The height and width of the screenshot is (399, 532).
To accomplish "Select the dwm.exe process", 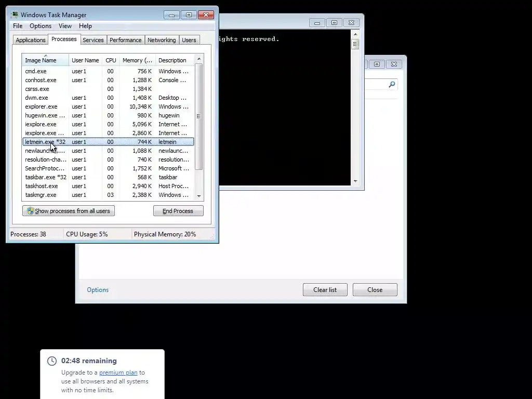I will click(108, 98).
